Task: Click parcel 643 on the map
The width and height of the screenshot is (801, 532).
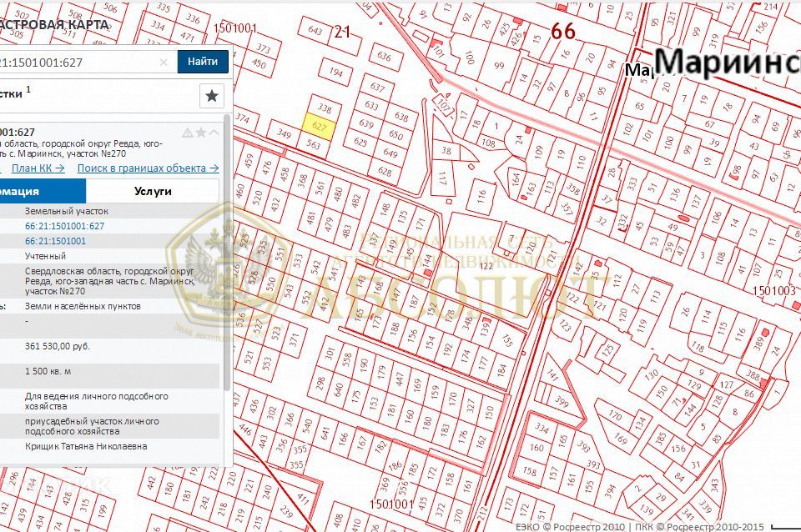Action: tap(315, 30)
